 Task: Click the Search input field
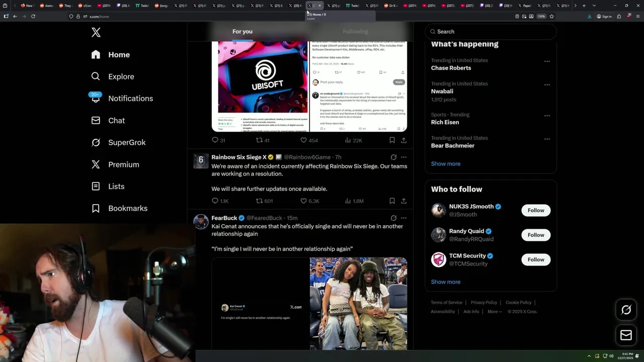click(x=491, y=32)
